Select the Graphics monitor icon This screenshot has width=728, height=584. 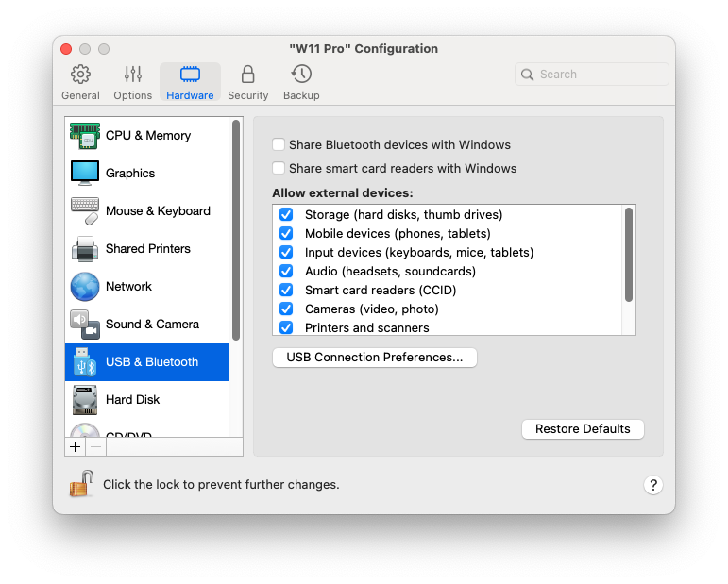[85, 174]
